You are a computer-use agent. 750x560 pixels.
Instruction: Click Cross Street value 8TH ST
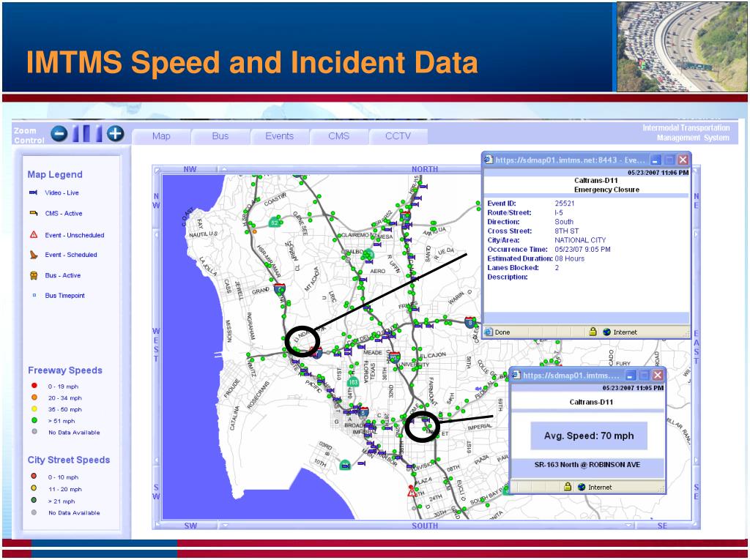[x=566, y=231]
